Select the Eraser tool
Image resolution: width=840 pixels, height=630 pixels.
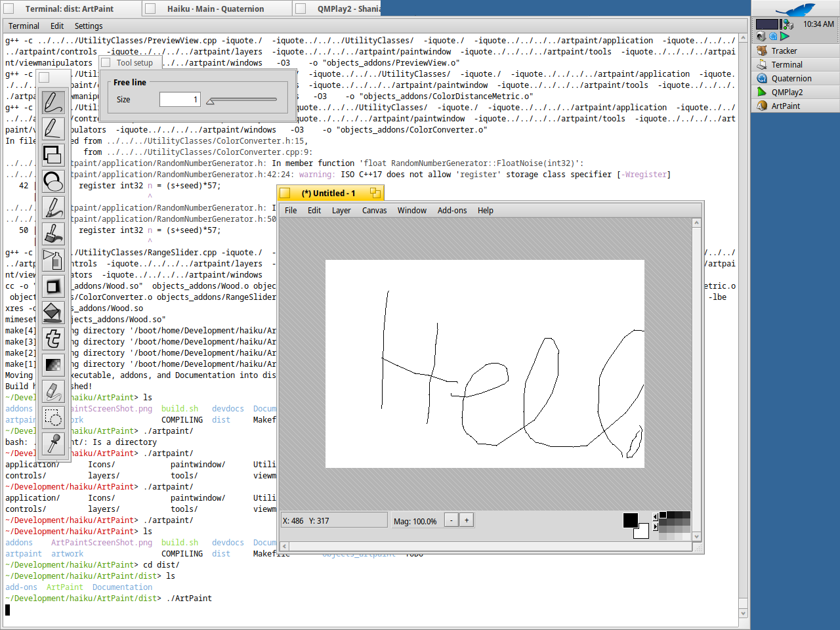(53, 391)
